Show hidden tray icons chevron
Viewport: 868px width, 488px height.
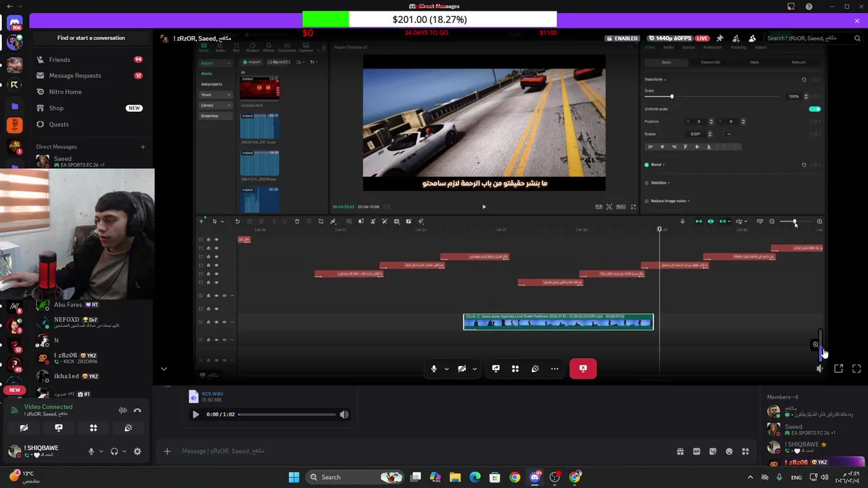[750, 477]
